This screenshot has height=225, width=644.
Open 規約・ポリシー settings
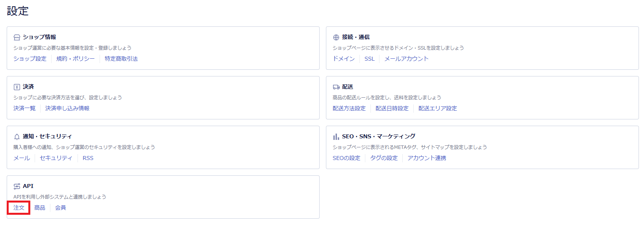(x=76, y=59)
